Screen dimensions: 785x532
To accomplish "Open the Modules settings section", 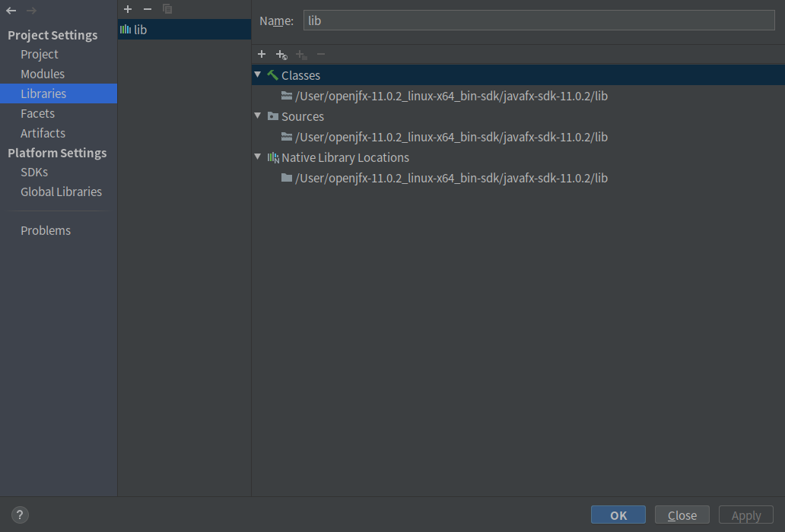I will coord(43,73).
